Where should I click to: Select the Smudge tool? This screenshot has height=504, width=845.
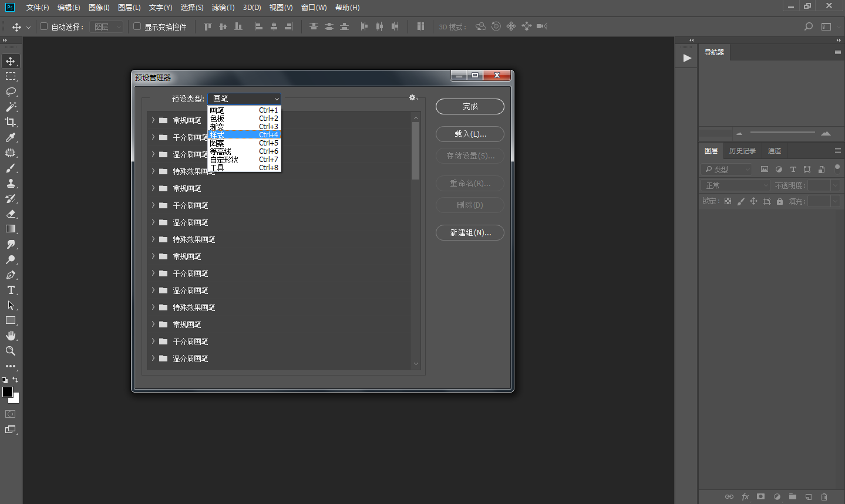pyautogui.click(x=11, y=244)
